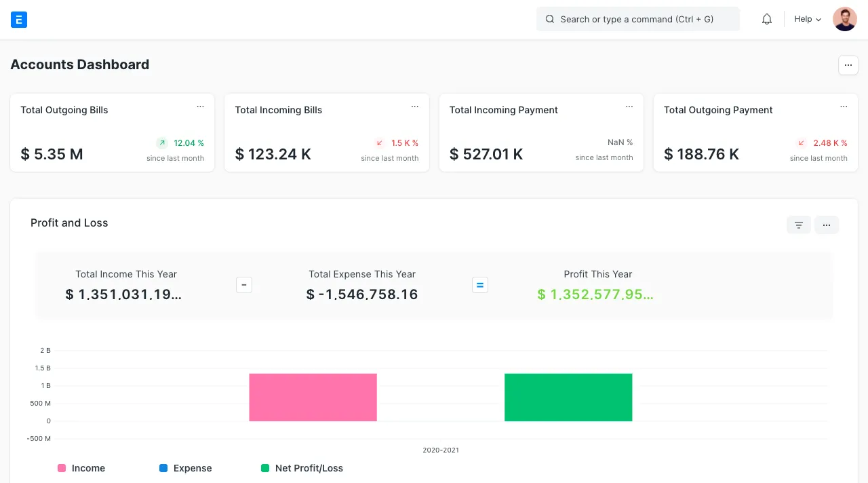Click the ERPNext logo icon
This screenshot has width=868, height=483.
18,19
